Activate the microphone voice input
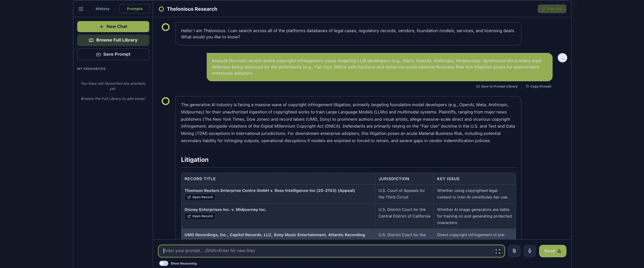The width and height of the screenshot is (644, 268). 530,251
